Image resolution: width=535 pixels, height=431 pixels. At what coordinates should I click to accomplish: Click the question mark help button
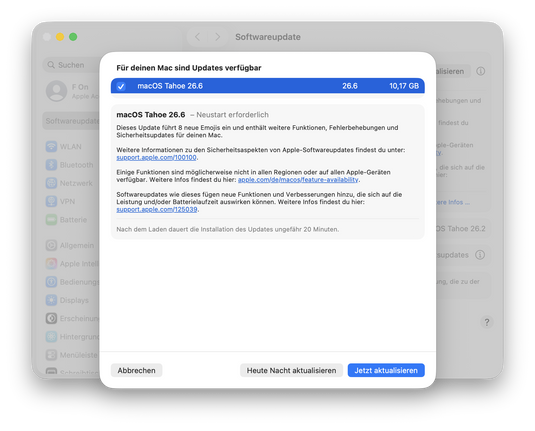tap(487, 322)
